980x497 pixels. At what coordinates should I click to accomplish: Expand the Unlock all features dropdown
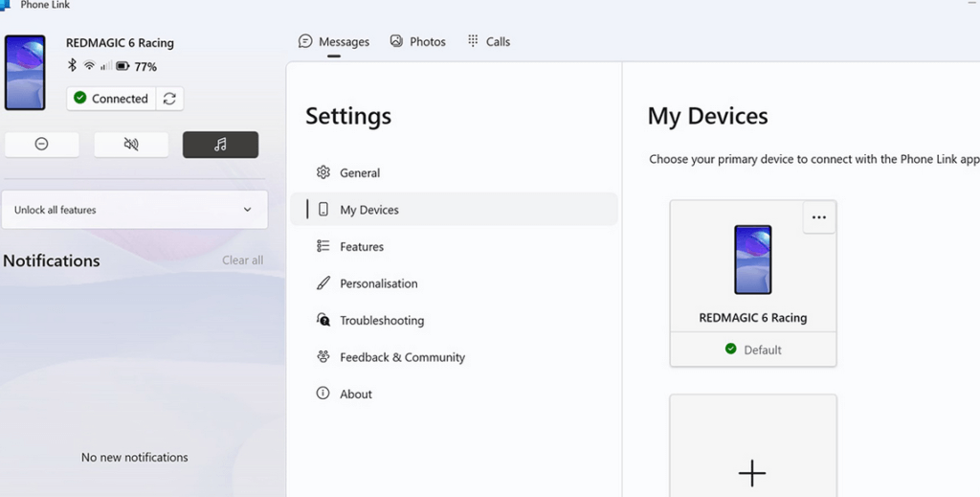coord(247,210)
